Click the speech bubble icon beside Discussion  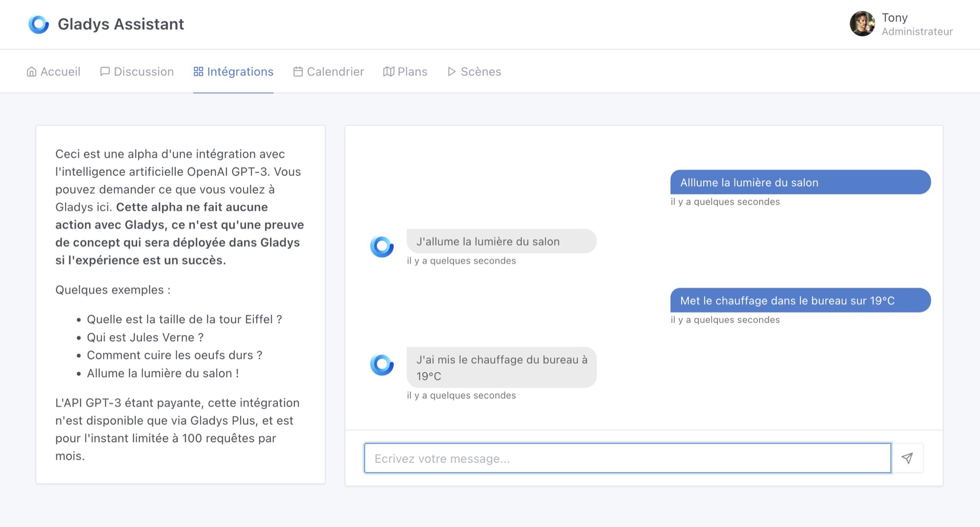pos(104,72)
